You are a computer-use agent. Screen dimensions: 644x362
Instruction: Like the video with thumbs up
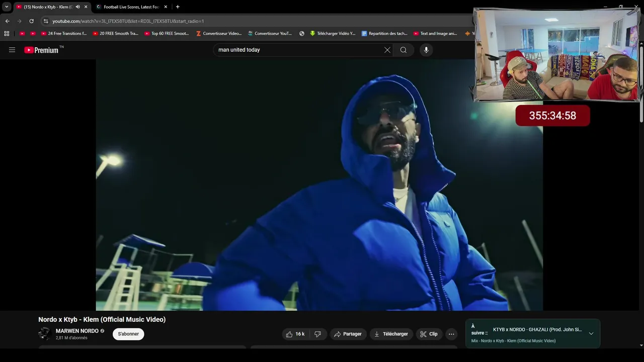point(295,334)
